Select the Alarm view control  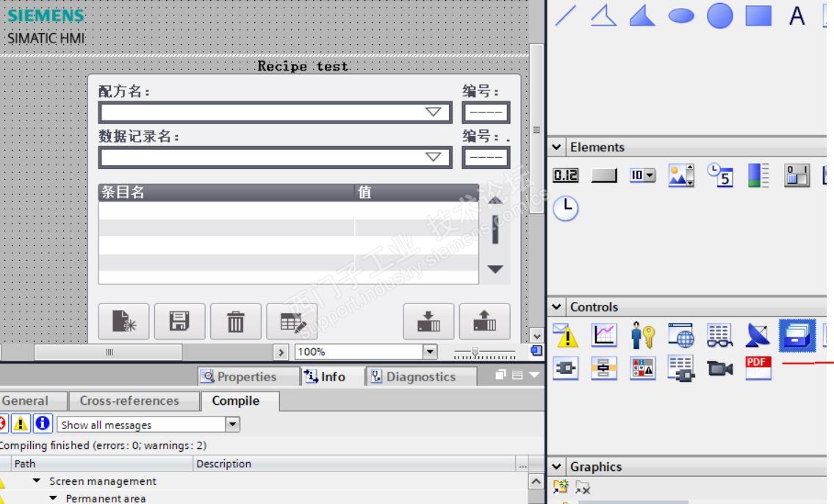tap(565, 335)
